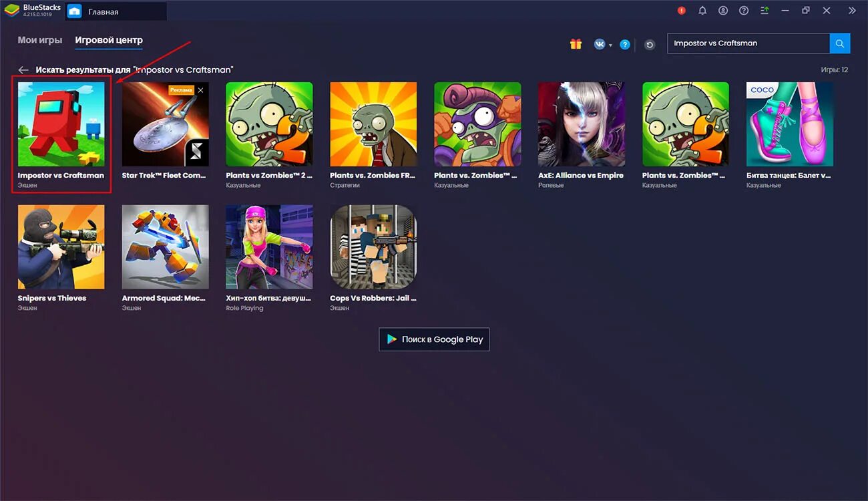Click the Armored Squad: Mec... title

pyautogui.click(x=164, y=299)
